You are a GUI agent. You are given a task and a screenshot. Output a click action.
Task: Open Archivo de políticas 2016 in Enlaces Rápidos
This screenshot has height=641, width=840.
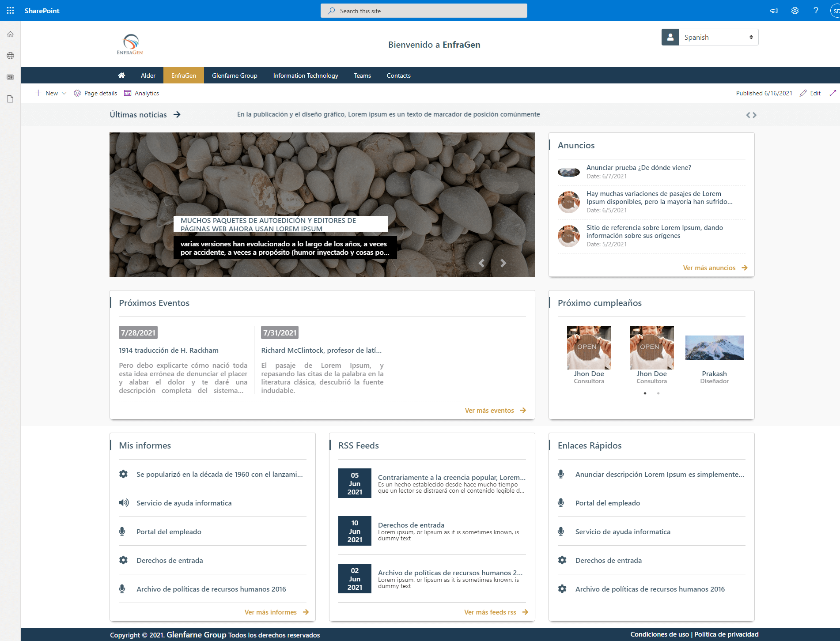coord(650,589)
